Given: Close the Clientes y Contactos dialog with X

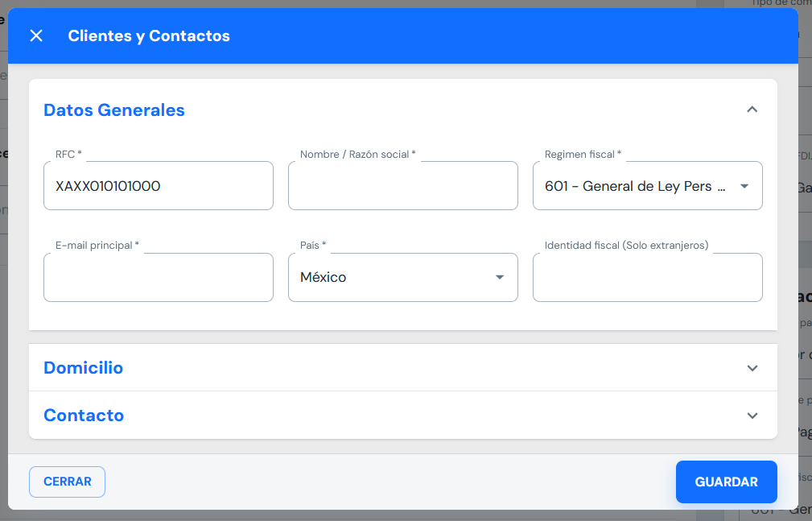Looking at the screenshot, I should point(36,35).
